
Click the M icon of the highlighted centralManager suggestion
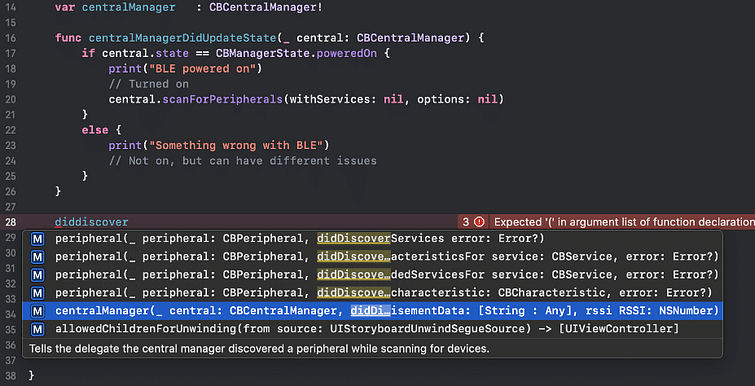[38, 311]
